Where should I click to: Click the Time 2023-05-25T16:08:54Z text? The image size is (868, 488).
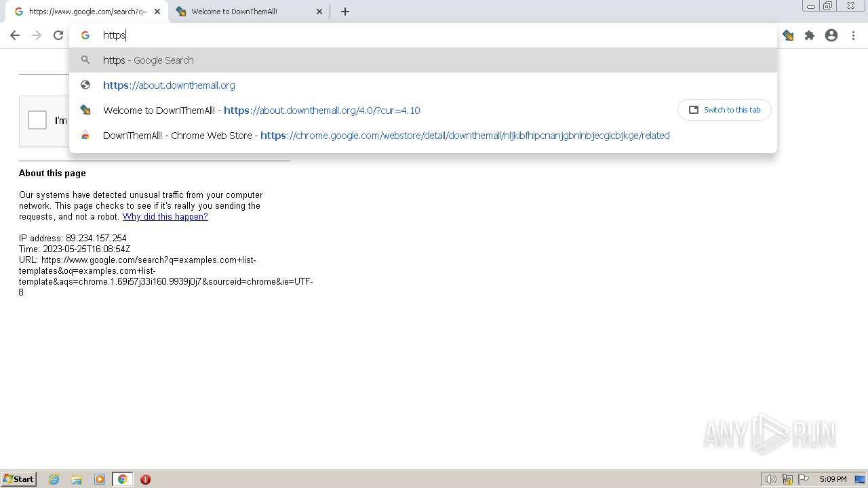(x=75, y=249)
